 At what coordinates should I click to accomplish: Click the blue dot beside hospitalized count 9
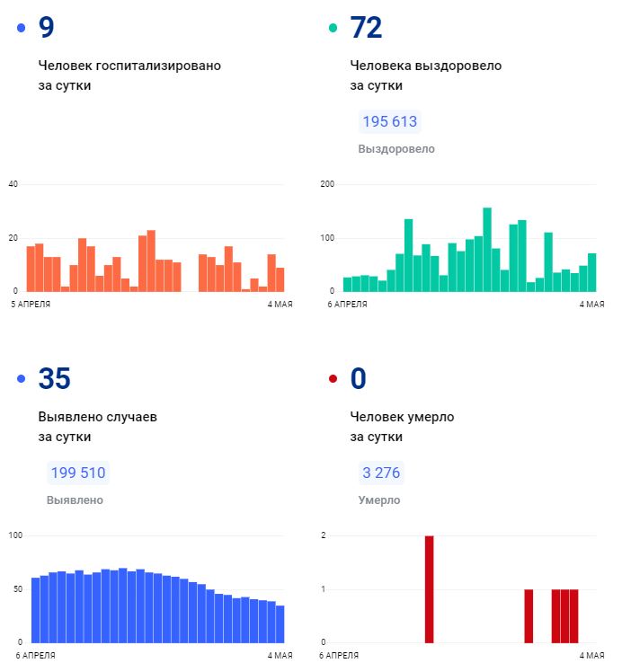coord(22,28)
